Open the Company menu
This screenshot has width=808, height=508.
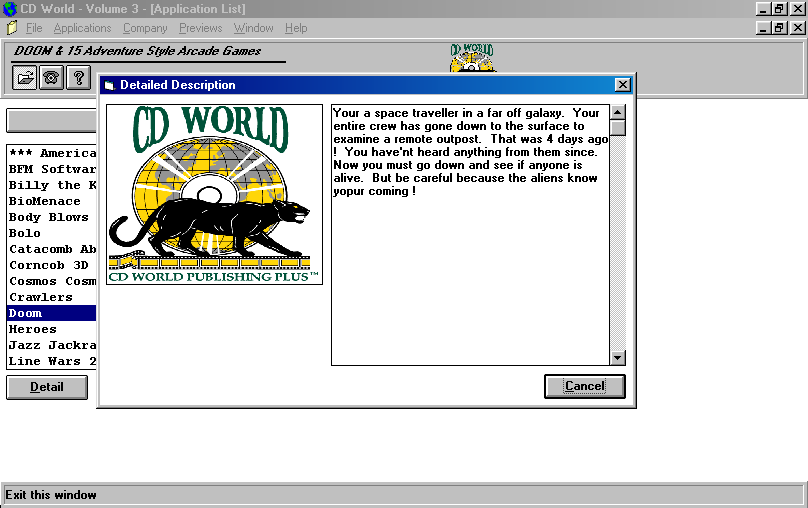145,28
